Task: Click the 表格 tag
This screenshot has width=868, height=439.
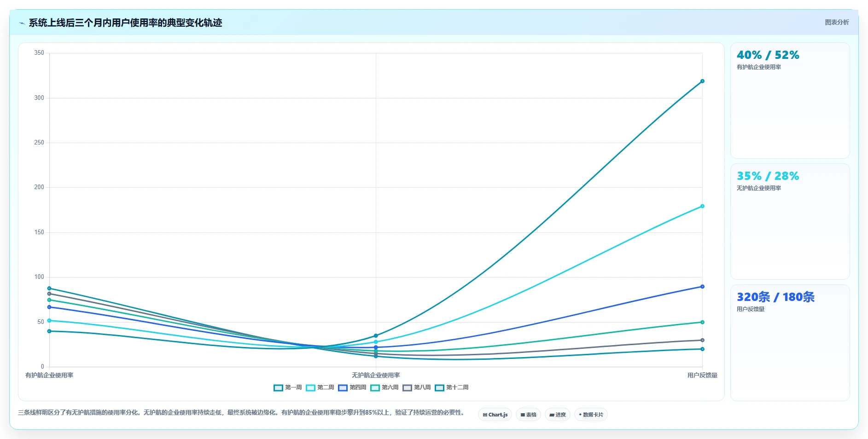Action: pyautogui.click(x=528, y=415)
